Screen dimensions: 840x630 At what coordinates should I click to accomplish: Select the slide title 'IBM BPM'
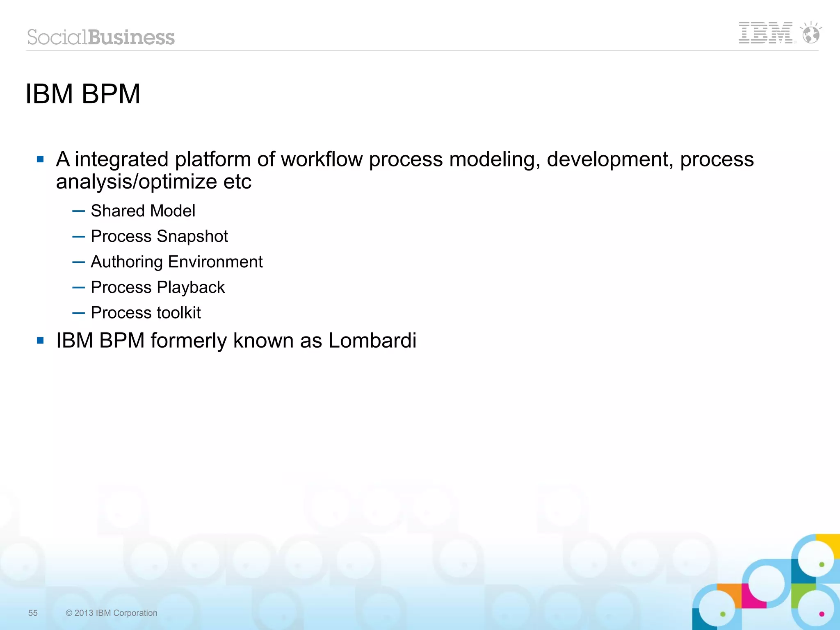click(83, 94)
